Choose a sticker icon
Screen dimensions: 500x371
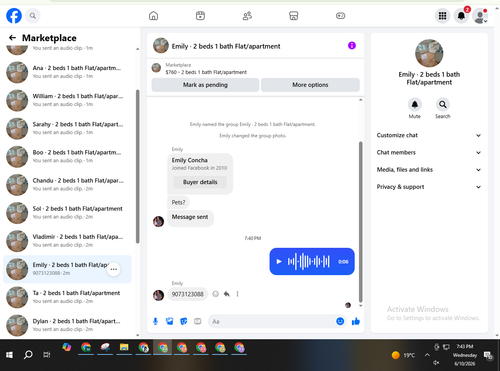tap(184, 321)
